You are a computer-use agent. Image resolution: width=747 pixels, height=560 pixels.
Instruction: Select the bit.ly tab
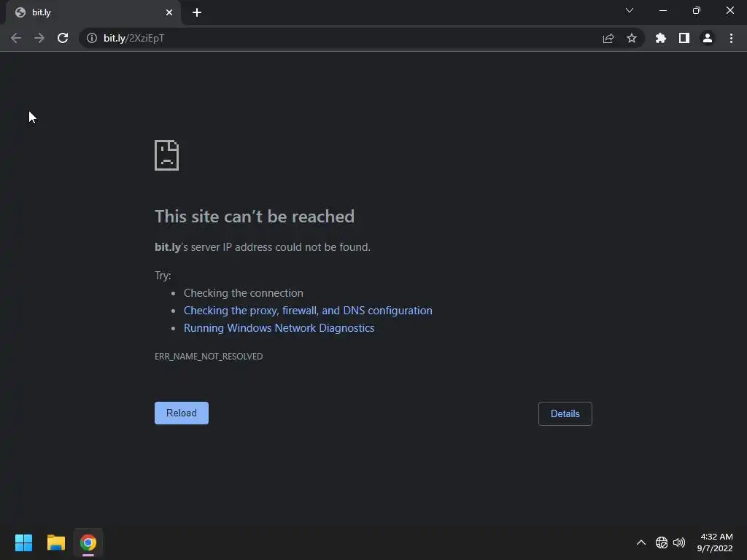pos(93,12)
